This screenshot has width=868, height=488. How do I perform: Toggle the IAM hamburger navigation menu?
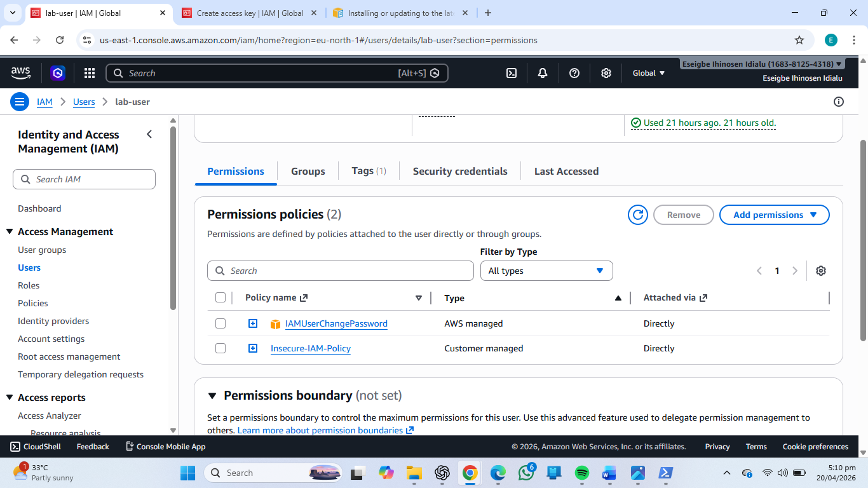click(x=20, y=102)
